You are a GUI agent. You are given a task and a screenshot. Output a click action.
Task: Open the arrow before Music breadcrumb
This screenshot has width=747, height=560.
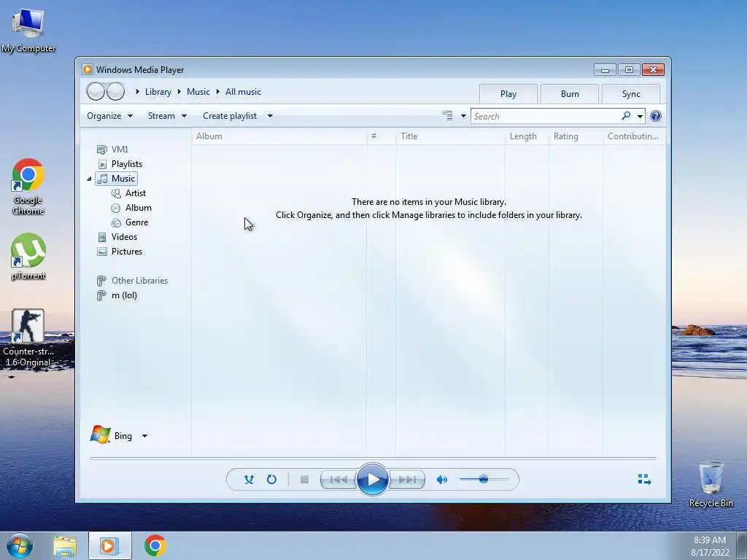(x=179, y=91)
